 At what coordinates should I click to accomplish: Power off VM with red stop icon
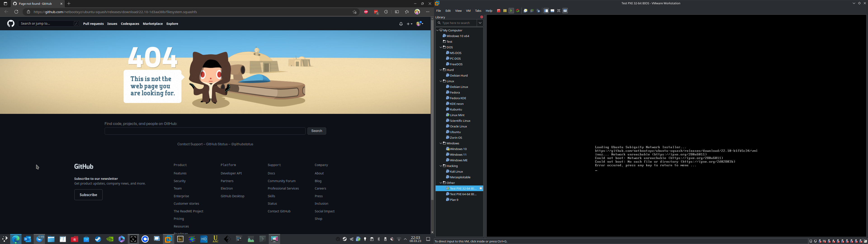pyautogui.click(x=499, y=11)
